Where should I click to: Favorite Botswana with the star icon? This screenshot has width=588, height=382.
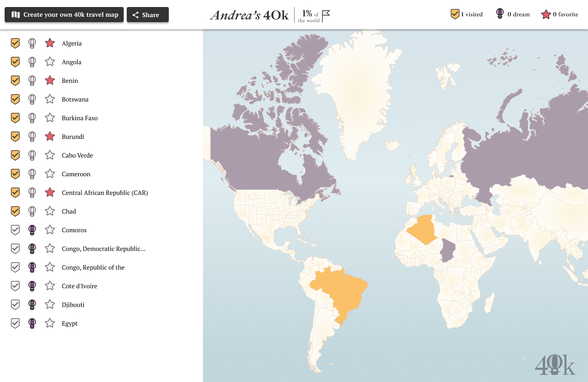click(50, 99)
